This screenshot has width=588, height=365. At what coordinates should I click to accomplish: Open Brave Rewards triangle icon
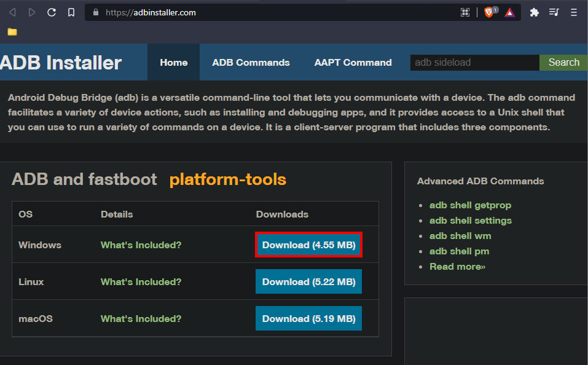click(509, 13)
